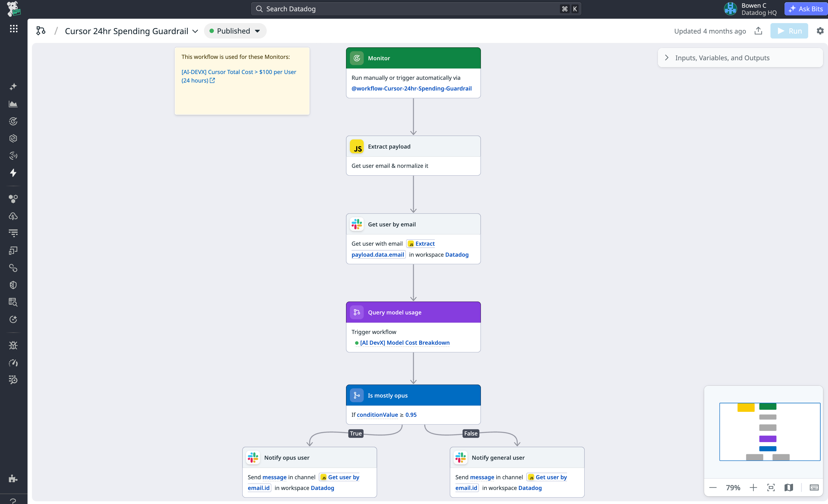Screen dimensions: 828x504
Task: Click the 0.95 threshold value
Action: coord(411,415)
